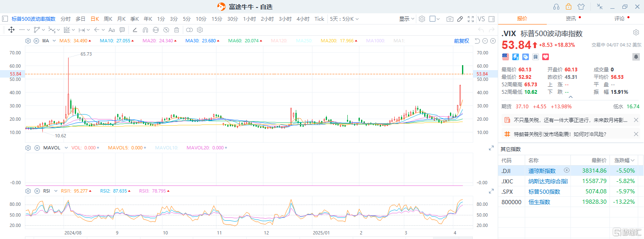Open RSI indicator settings gear
This screenshot has width=644, height=239.
tap(28, 191)
